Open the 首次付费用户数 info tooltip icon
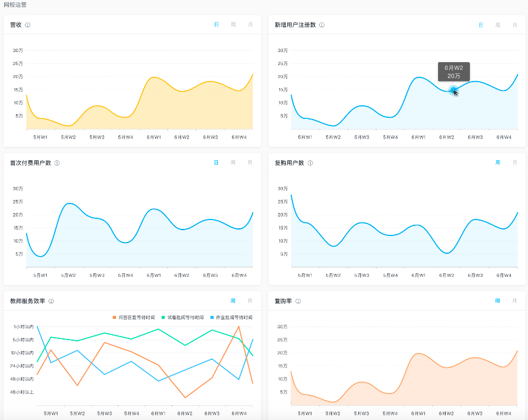 [x=57, y=163]
